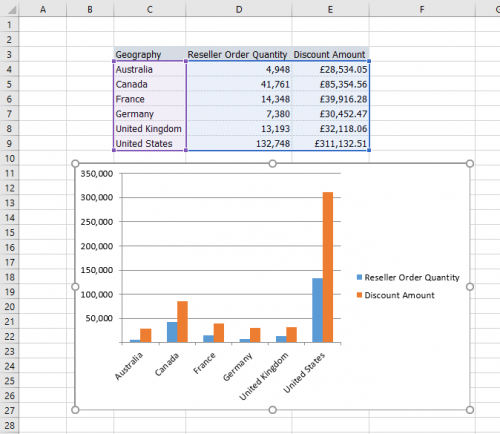500x434 pixels.
Task: Click the Discount Amount legend entry
Action: pyautogui.click(x=396, y=295)
